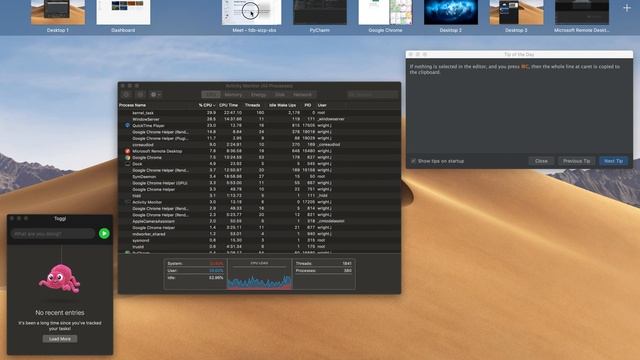The image size is (640, 360).
Task: Select the sysmond process row
Action: (x=259, y=240)
